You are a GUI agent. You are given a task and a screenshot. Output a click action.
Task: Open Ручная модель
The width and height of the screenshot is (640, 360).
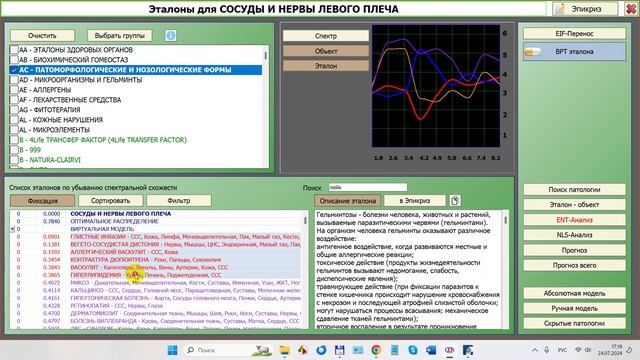point(574,308)
